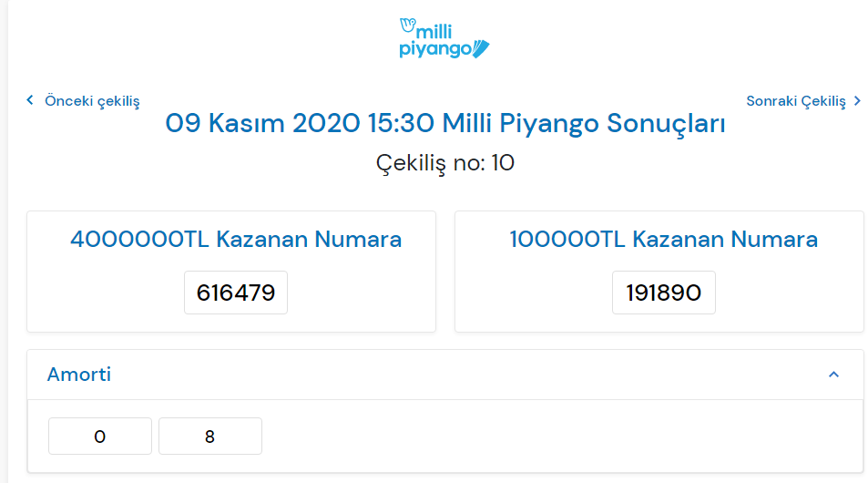Click empty space right of Amorti number 8
This screenshot has height=483, width=868.
546,437
